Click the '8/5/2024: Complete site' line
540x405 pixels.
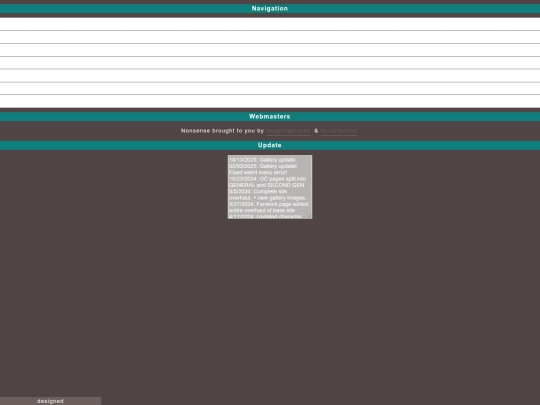(x=258, y=191)
